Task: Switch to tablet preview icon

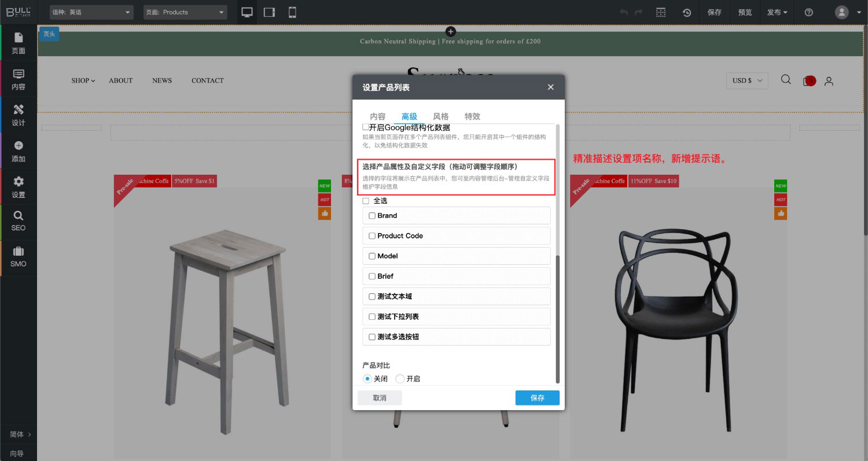Action: [269, 12]
